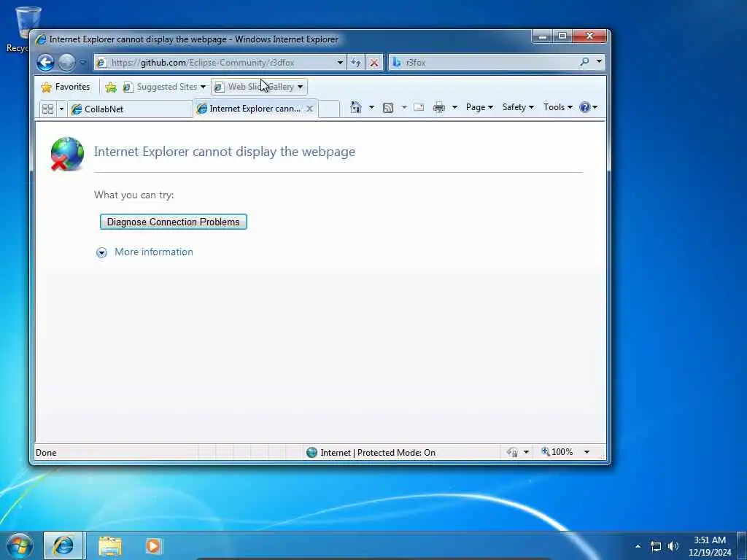Click the Quick Tabs grid icon
The height and width of the screenshot is (560, 747).
47,109
